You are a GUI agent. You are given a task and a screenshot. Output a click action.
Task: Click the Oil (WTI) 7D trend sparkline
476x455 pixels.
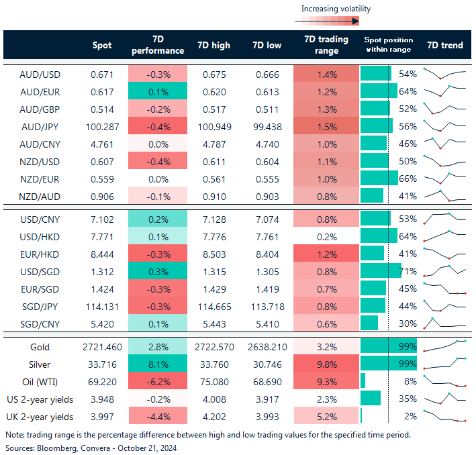(x=444, y=381)
